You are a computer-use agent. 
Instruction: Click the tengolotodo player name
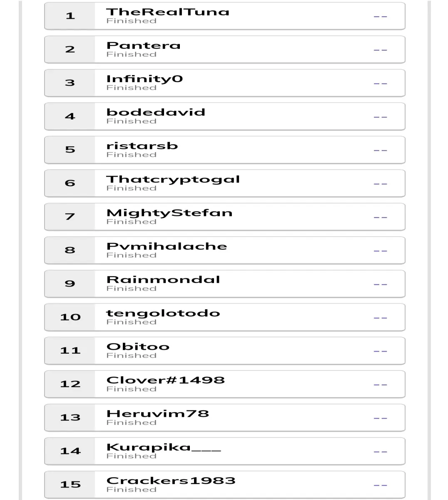pos(163,313)
